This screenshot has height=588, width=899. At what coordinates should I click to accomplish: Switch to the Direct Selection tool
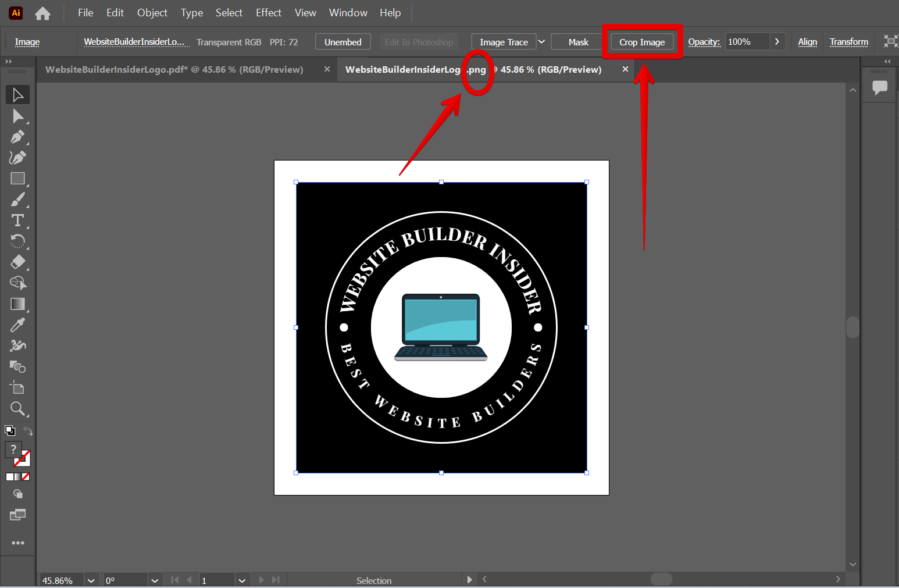(x=17, y=116)
